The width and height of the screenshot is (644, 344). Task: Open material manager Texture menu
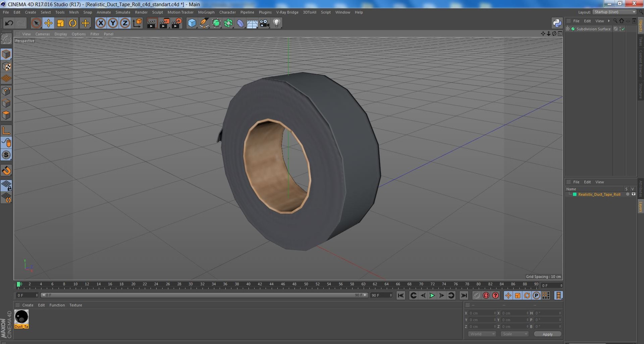75,305
